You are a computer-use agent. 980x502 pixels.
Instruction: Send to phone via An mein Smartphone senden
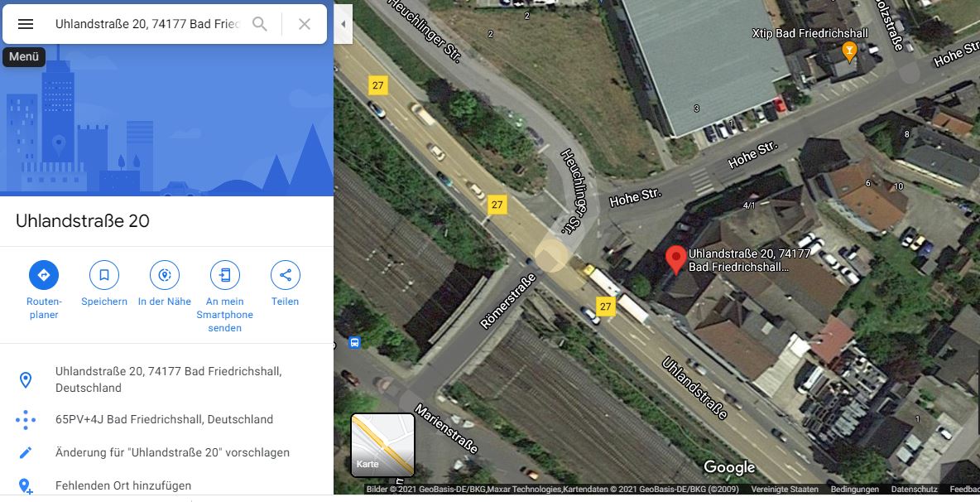tap(225, 275)
